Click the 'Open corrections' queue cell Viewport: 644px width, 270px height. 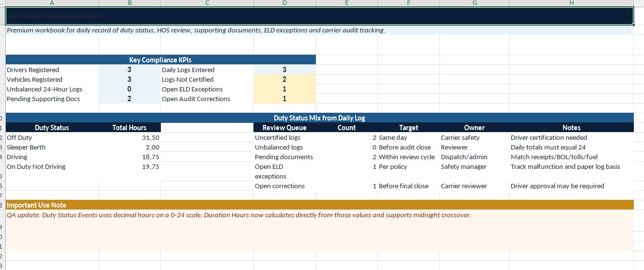[x=284, y=186]
